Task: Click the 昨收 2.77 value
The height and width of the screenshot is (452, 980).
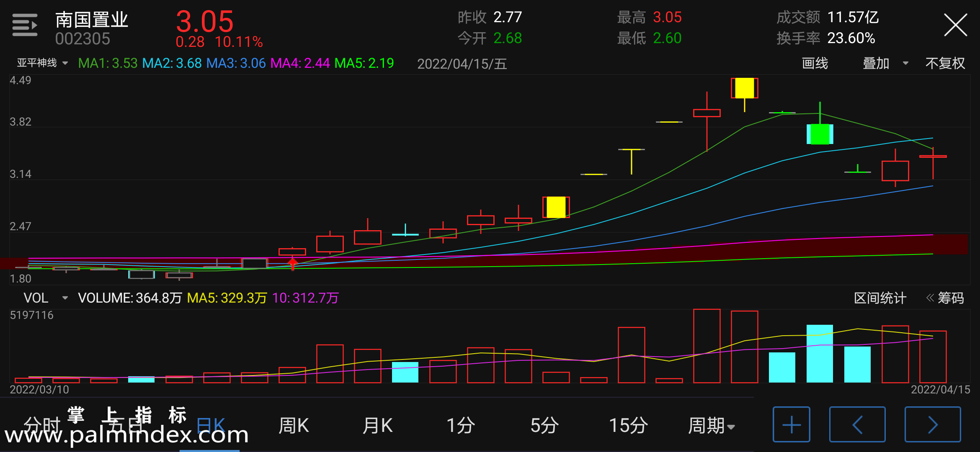Action: 490,17
